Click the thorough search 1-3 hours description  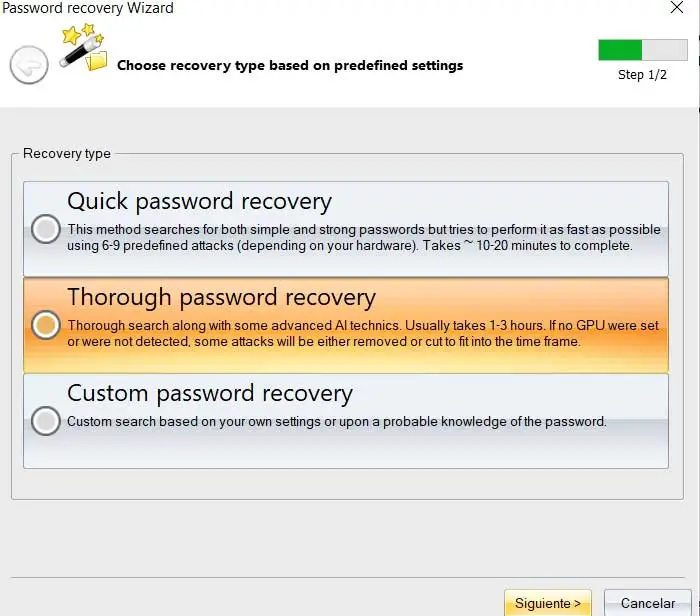363,333
